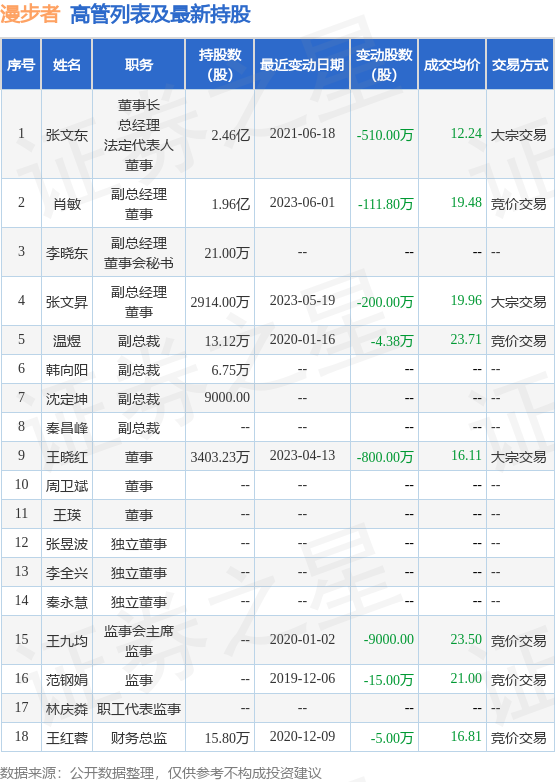
Task: Click the 16.81 average price
Action: coord(466,735)
